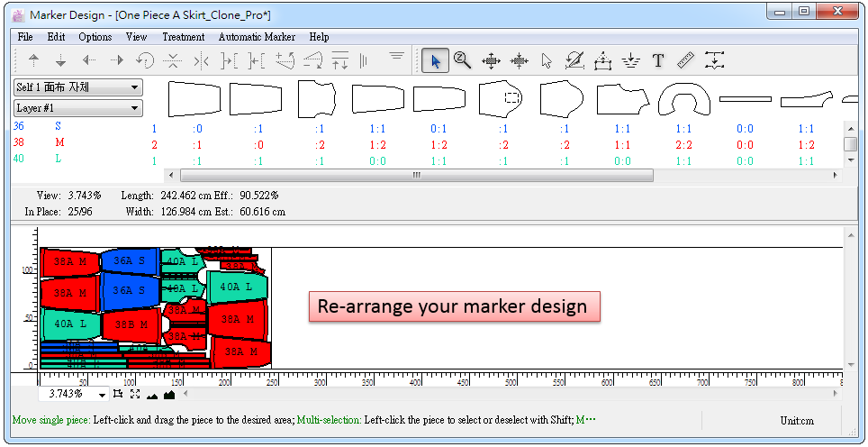Select the arrow pointer selection tool
Image resolution: width=868 pixels, height=447 pixels.
coord(436,61)
